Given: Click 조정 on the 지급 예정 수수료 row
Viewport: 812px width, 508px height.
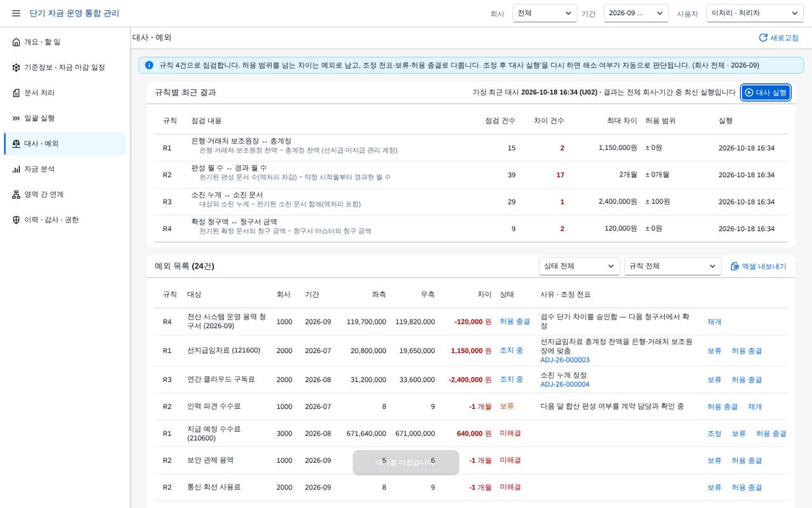Looking at the screenshot, I should coord(714,434).
